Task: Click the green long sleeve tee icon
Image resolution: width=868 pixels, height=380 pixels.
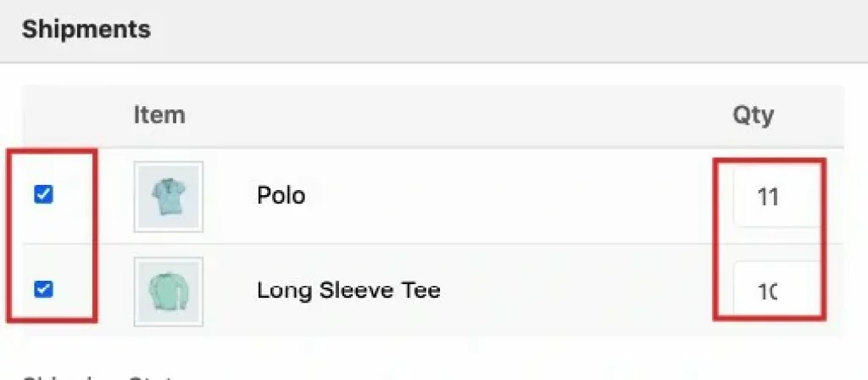Action: click(x=169, y=292)
